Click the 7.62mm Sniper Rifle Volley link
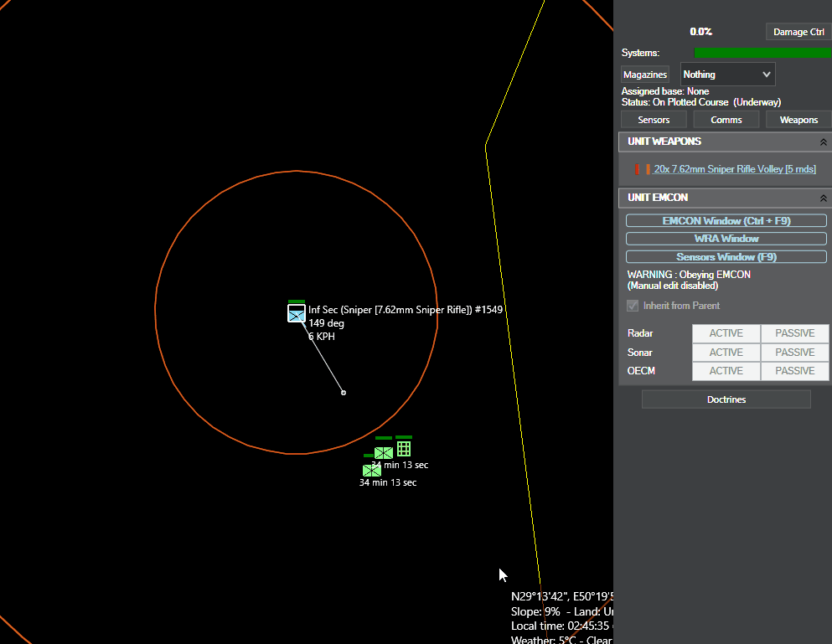The image size is (832, 644). tap(734, 169)
